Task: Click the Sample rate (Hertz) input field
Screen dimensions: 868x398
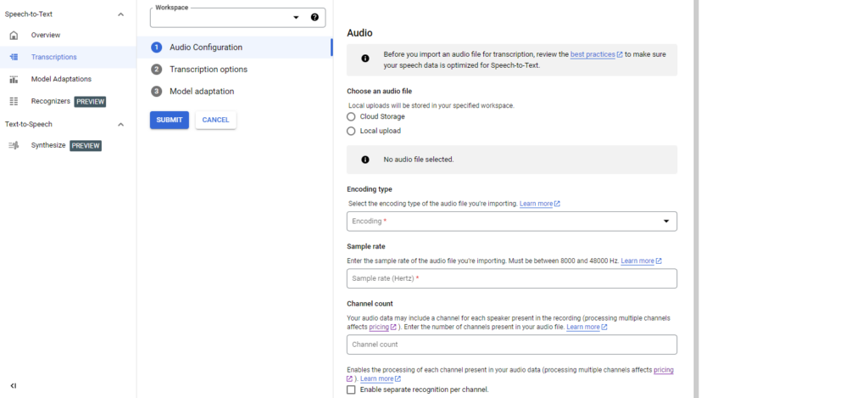Action: tap(511, 278)
